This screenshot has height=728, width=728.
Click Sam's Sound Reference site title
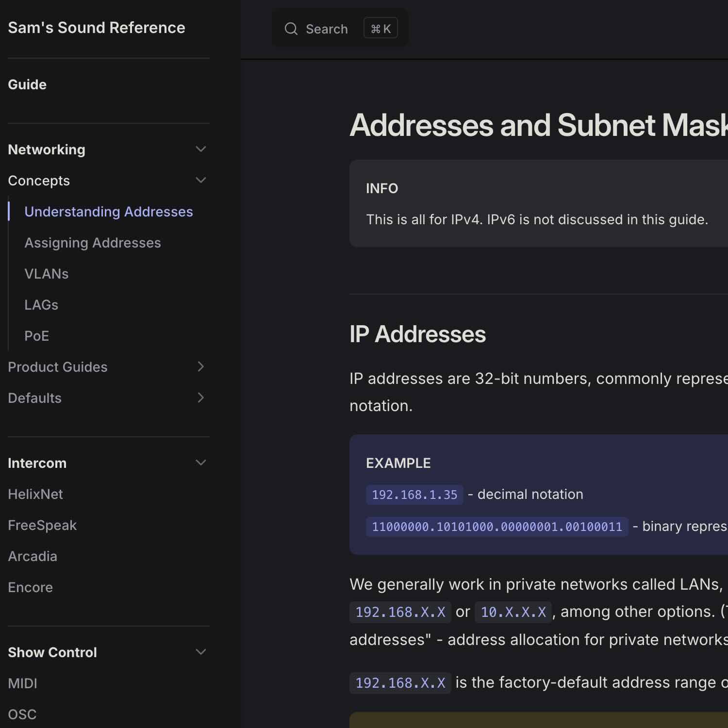pos(97,28)
